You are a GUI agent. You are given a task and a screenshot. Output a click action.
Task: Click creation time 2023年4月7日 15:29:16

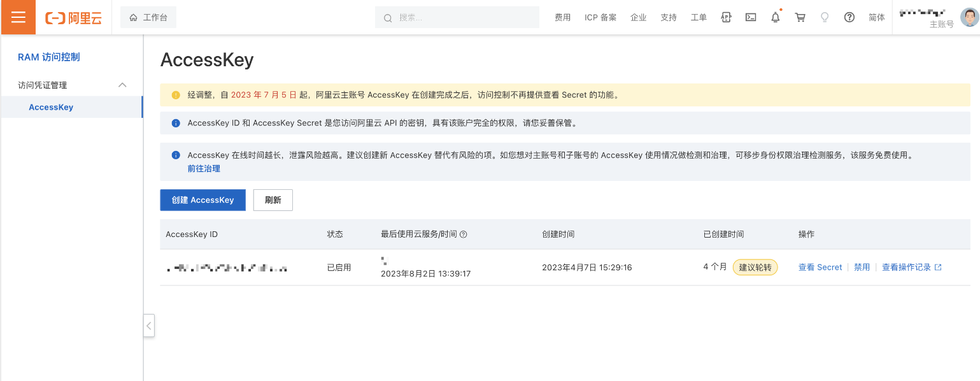(x=587, y=268)
